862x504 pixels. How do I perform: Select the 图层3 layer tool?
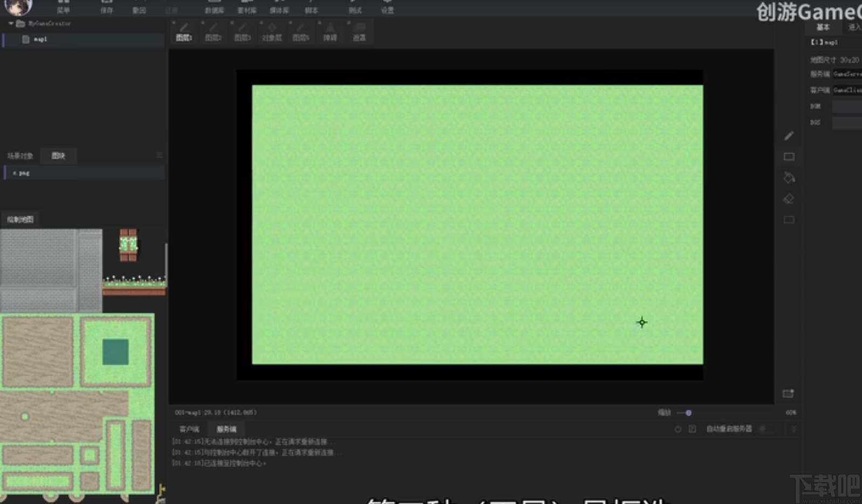242,32
